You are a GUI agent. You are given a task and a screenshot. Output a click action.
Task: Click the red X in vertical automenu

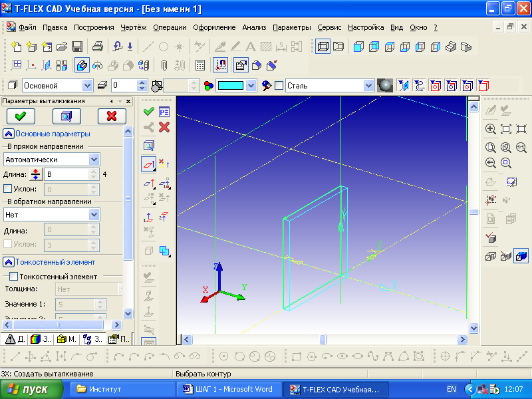[164, 127]
